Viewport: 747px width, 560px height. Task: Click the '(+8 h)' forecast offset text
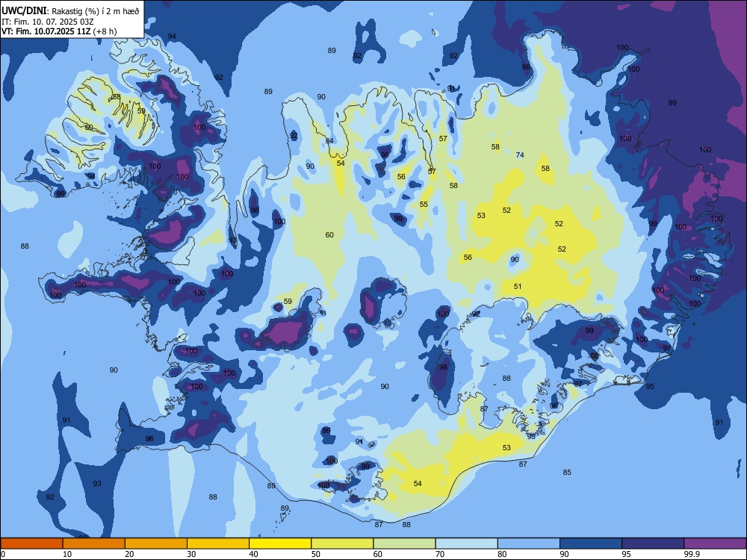(106, 31)
